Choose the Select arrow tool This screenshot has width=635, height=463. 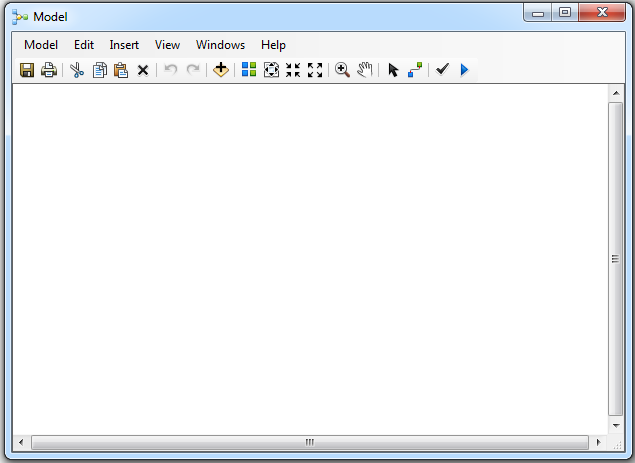pyautogui.click(x=393, y=70)
